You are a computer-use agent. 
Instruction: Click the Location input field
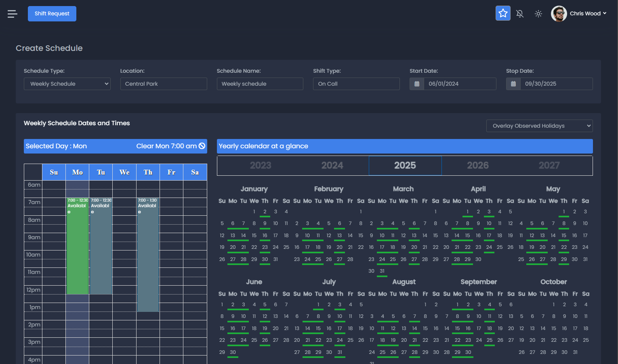tap(164, 84)
